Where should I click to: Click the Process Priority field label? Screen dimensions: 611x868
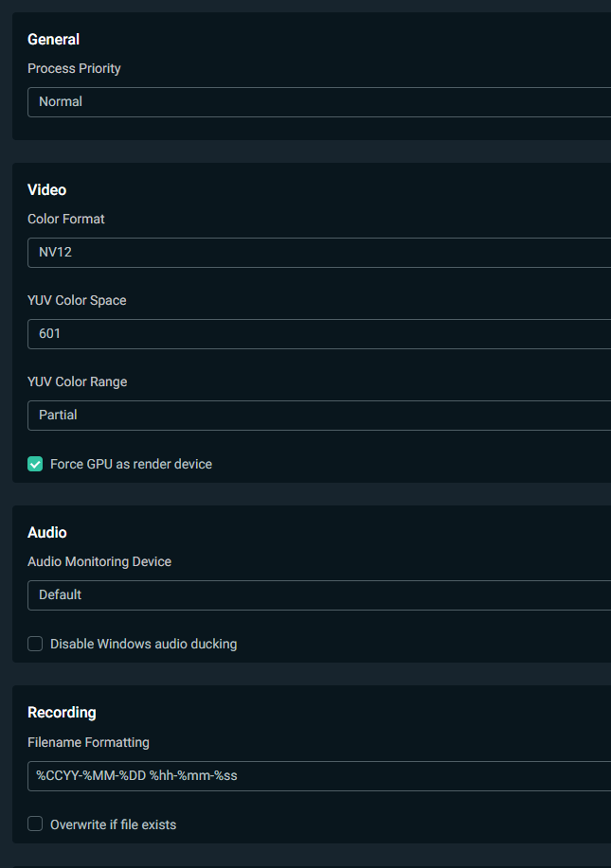[74, 69]
